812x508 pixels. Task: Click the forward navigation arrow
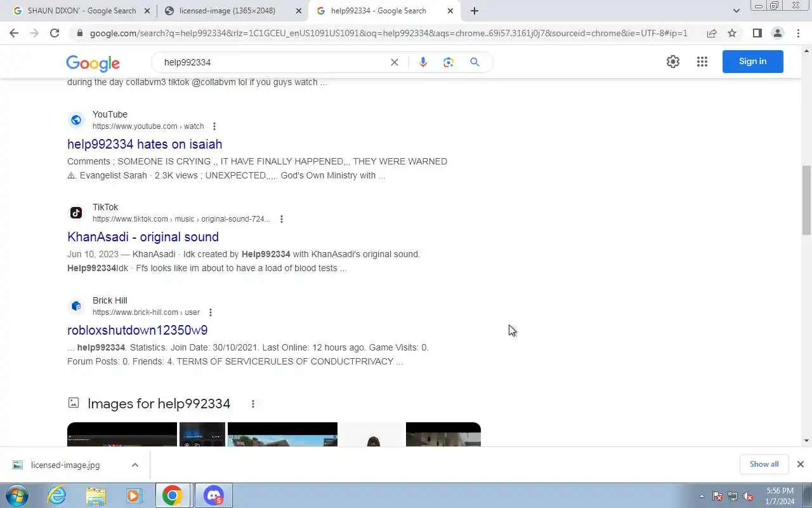(34, 33)
